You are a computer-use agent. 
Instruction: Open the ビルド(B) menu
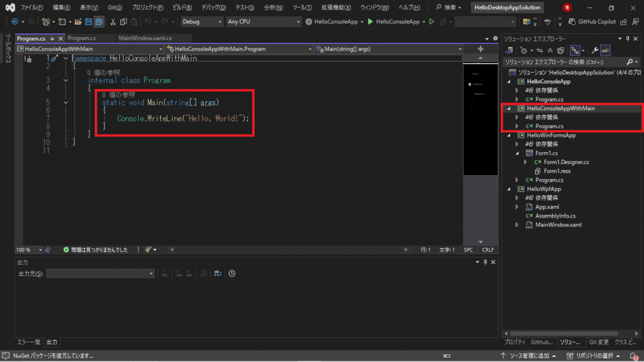(x=182, y=8)
